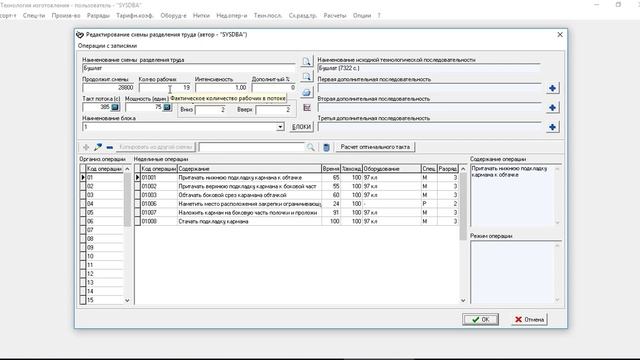This screenshot has height=360, width=640.
Task: Select operation row 01003
Action: click(299, 195)
